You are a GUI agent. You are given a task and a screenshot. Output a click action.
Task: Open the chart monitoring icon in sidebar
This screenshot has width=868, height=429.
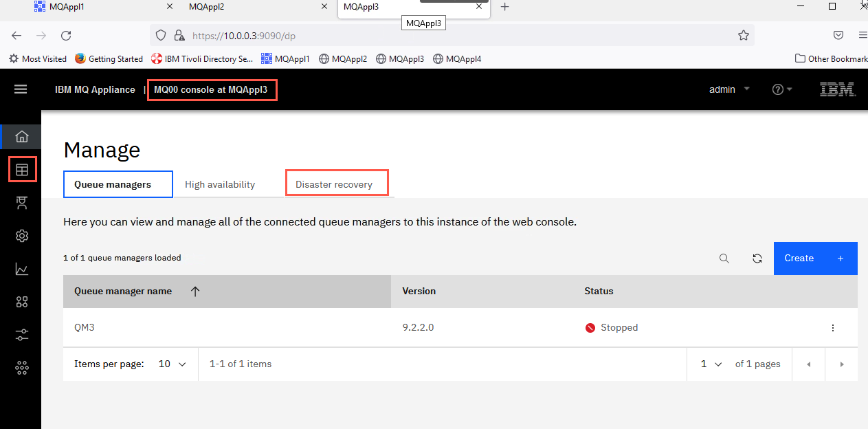point(22,268)
